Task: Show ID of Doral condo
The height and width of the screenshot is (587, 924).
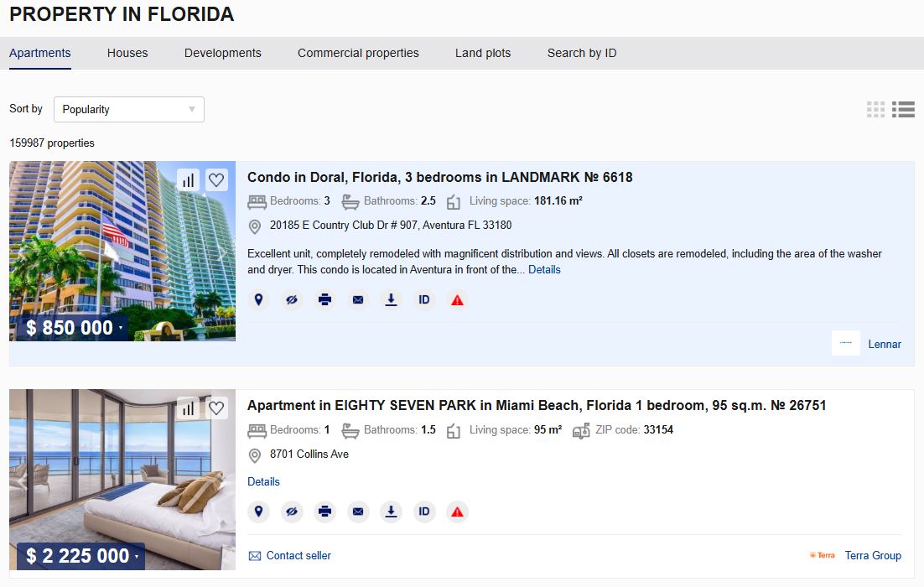Action: coord(424,300)
